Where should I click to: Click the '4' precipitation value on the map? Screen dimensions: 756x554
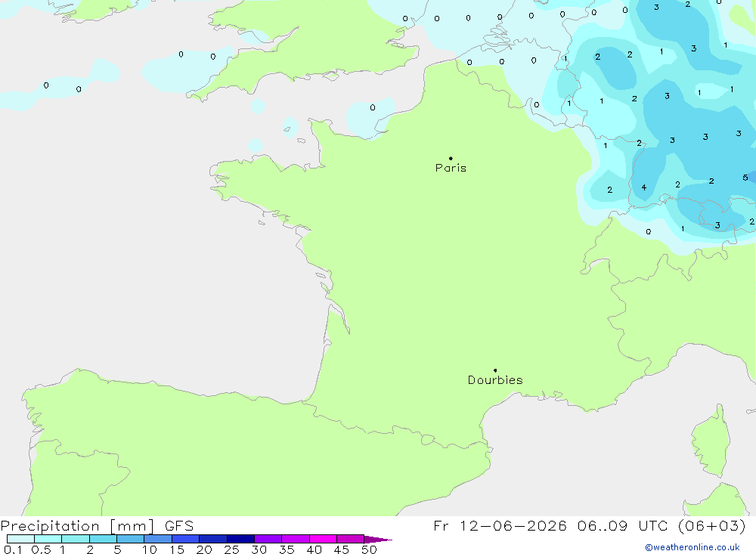pos(643,187)
